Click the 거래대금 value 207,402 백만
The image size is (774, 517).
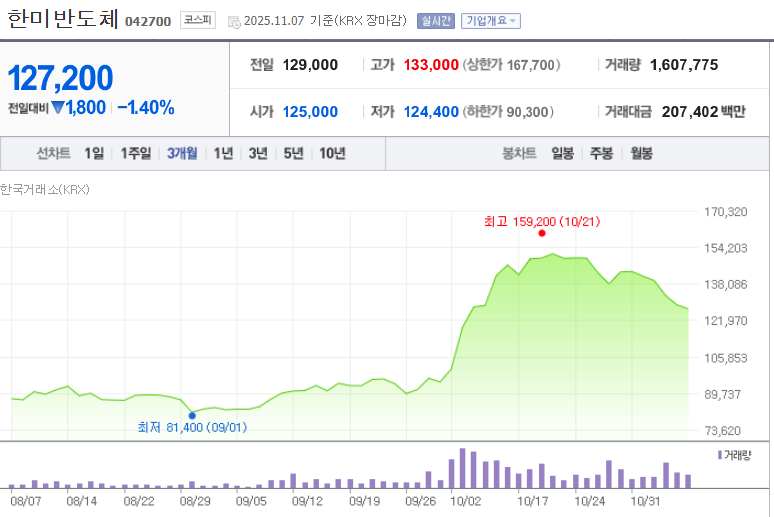click(703, 112)
